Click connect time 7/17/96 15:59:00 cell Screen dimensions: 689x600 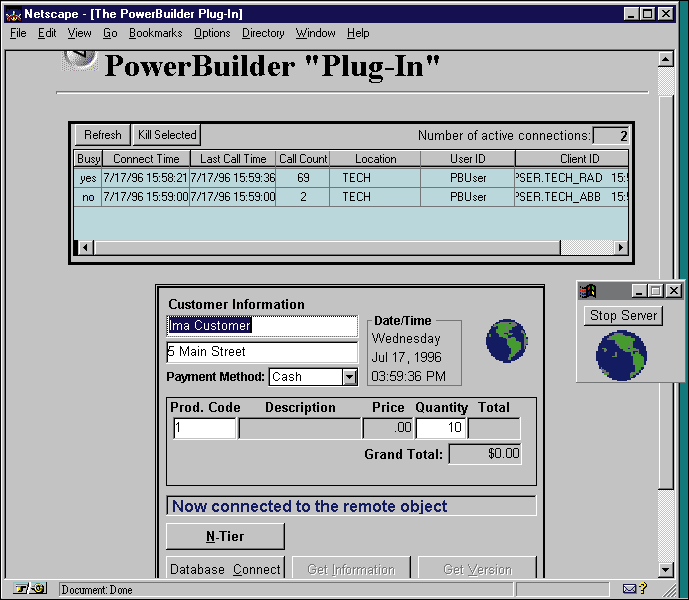tap(146, 197)
